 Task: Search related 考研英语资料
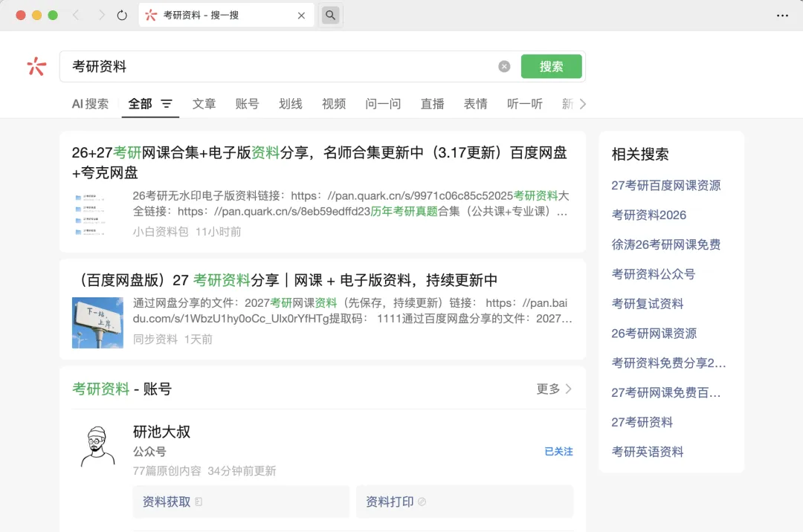648,452
